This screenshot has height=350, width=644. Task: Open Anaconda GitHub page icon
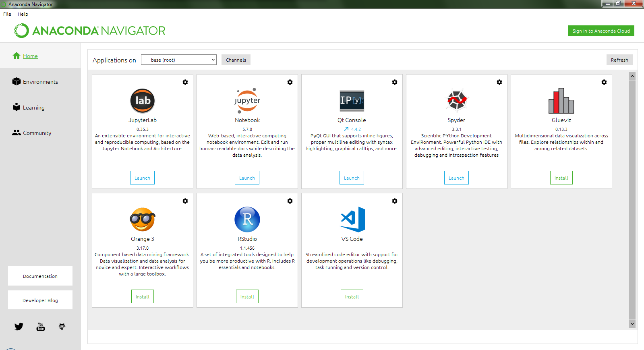click(x=62, y=327)
